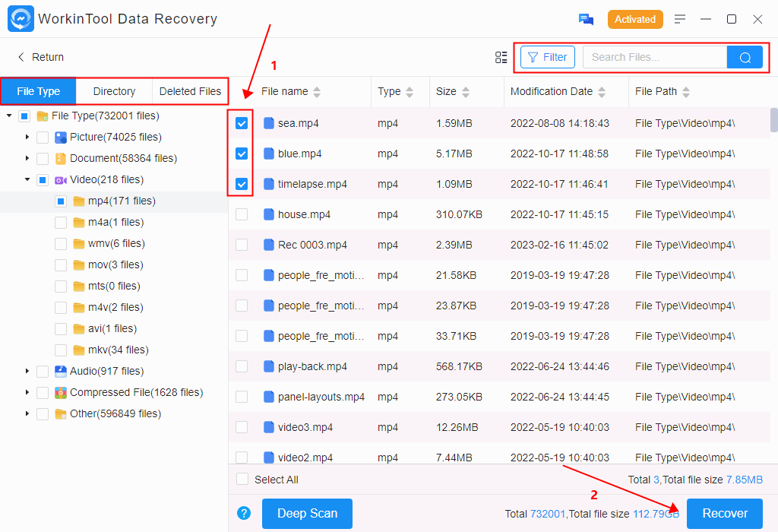Screen dimensions: 778x532
Task: Check the house.mp4 file checkbox
Action: [242, 214]
